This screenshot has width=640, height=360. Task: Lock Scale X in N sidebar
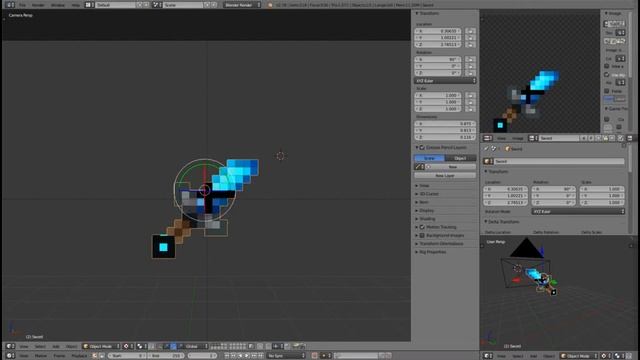[x=470, y=95]
